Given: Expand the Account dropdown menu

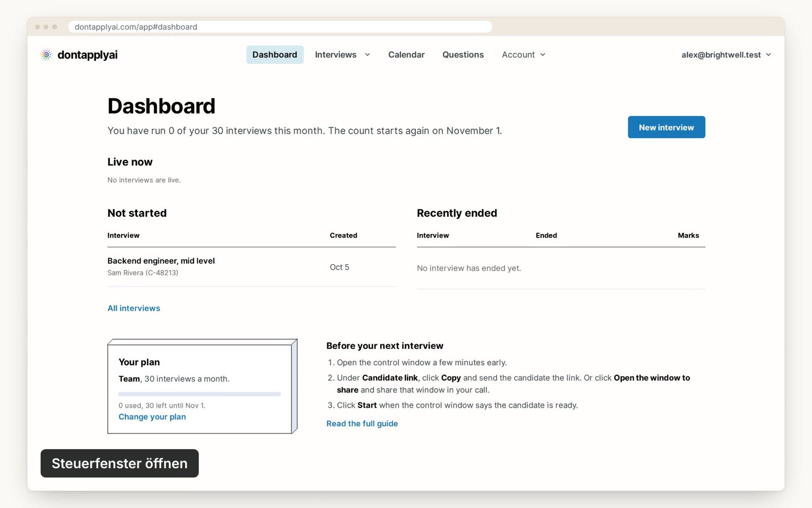Looking at the screenshot, I should (x=523, y=55).
